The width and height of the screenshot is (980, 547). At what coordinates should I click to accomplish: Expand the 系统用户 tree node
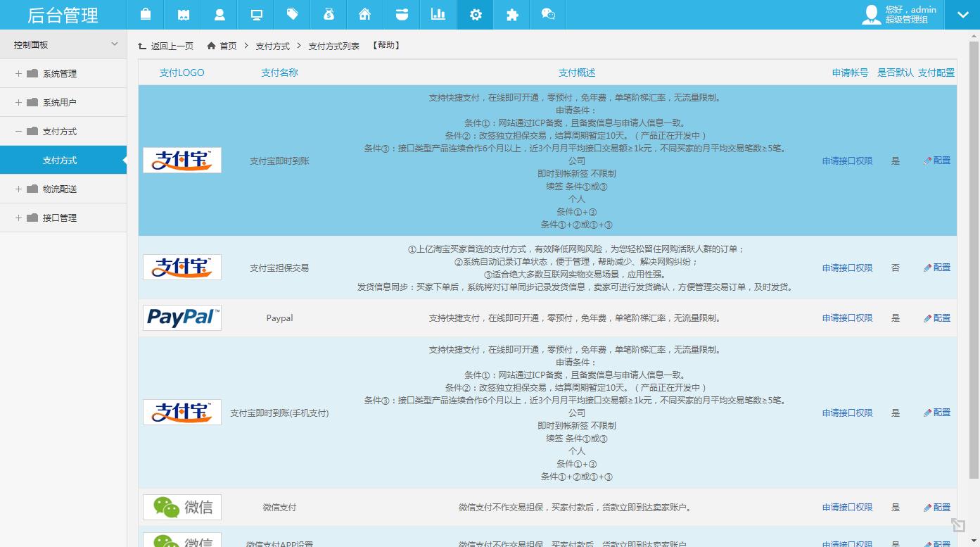pos(18,102)
